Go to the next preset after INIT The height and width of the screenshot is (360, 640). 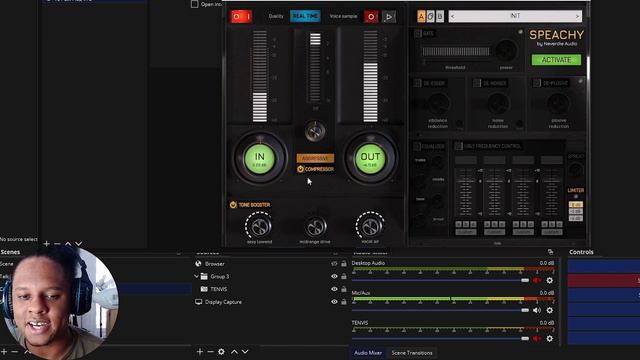click(577, 16)
